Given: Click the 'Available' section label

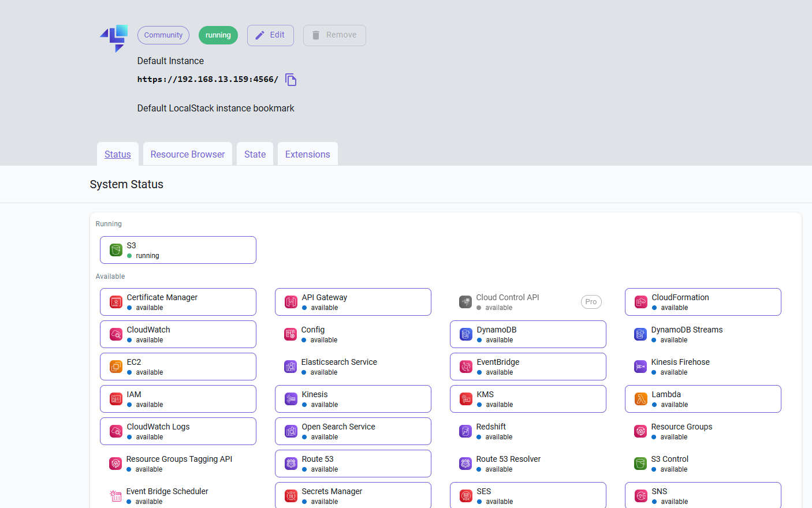Looking at the screenshot, I should (x=110, y=277).
